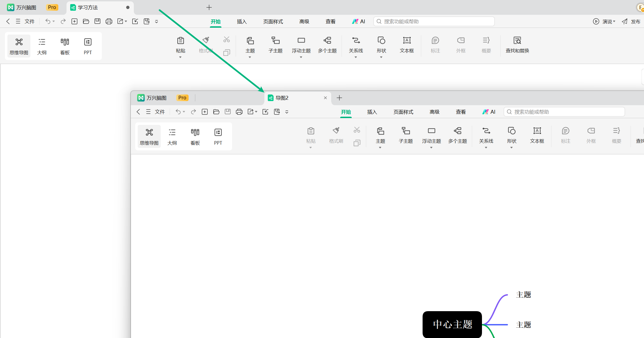Click new document icon in front window toolbar
This screenshot has height=338, width=644.
tap(205, 112)
